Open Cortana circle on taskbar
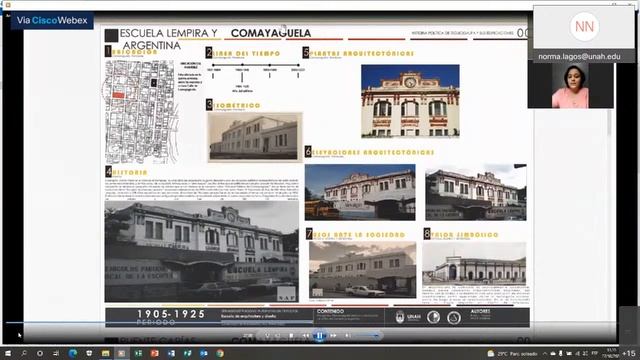 (40, 353)
